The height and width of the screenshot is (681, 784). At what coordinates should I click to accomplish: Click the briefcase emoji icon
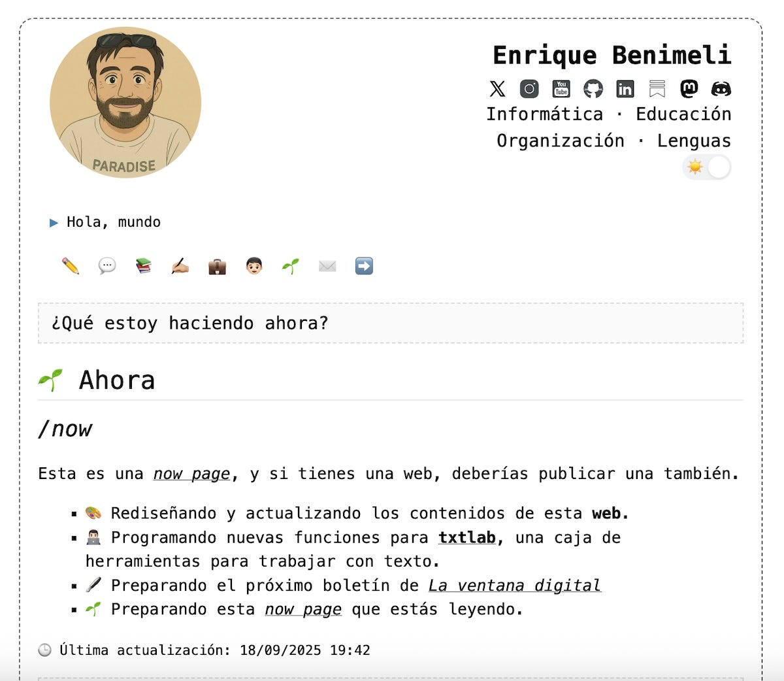coord(217,266)
